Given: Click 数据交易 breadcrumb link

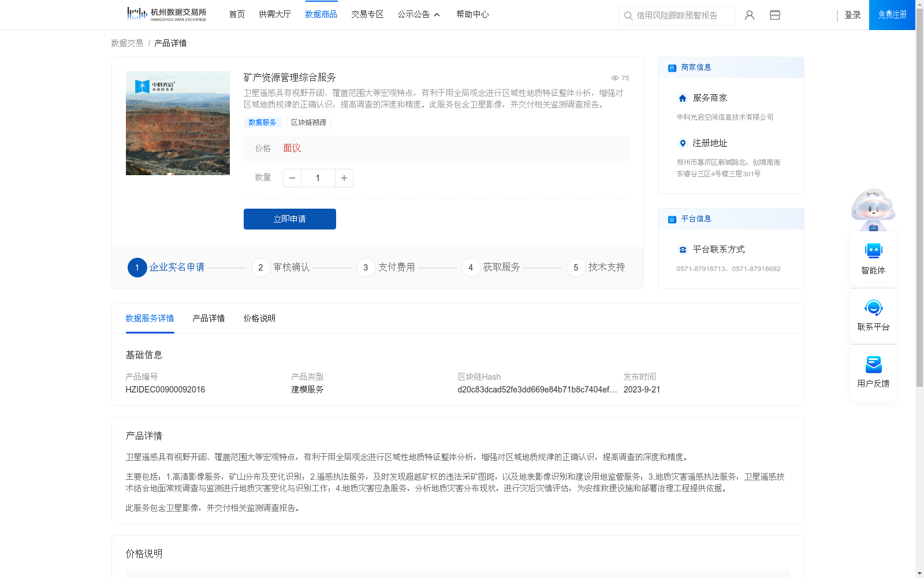Looking at the screenshot, I should click(x=127, y=43).
